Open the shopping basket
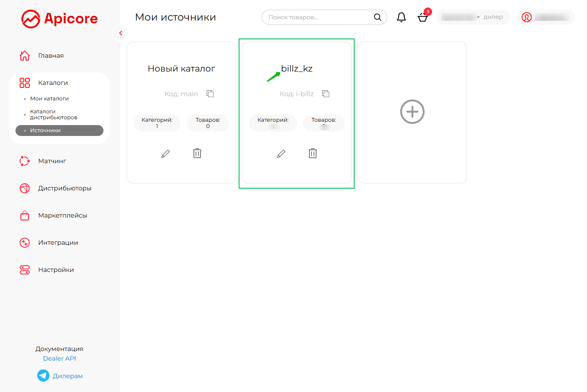The height and width of the screenshot is (392, 587). pos(423,17)
